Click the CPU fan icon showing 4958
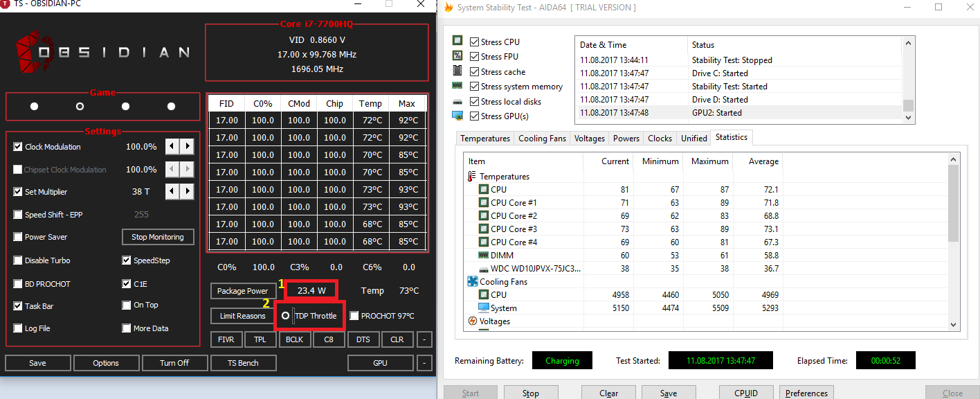The width and height of the screenshot is (980, 399). point(484,295)
